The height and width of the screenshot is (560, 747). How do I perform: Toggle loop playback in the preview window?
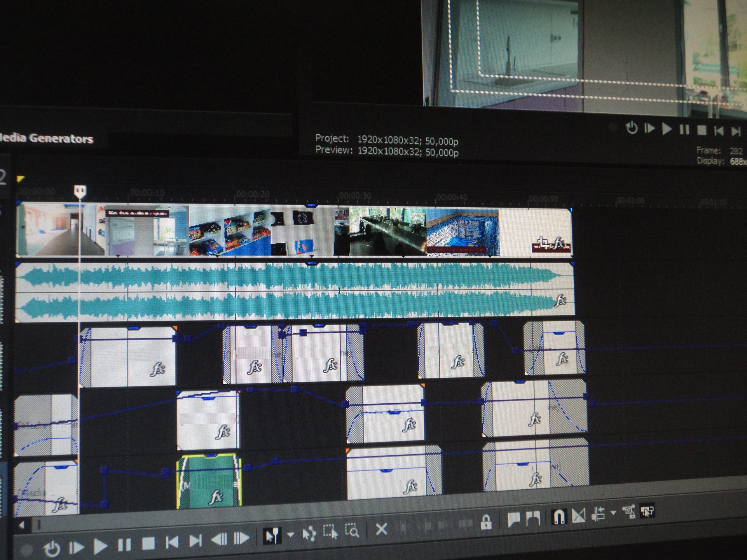tap(631, 128)
